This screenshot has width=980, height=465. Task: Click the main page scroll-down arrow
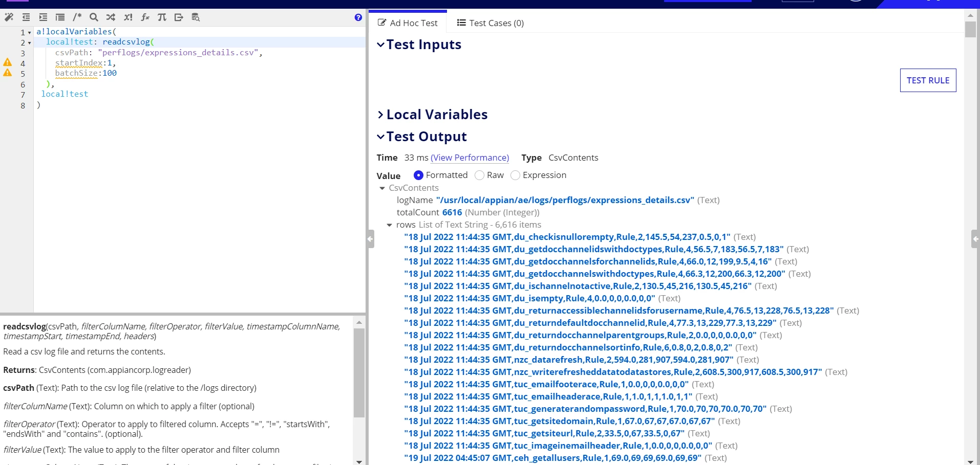click(970, 461)
